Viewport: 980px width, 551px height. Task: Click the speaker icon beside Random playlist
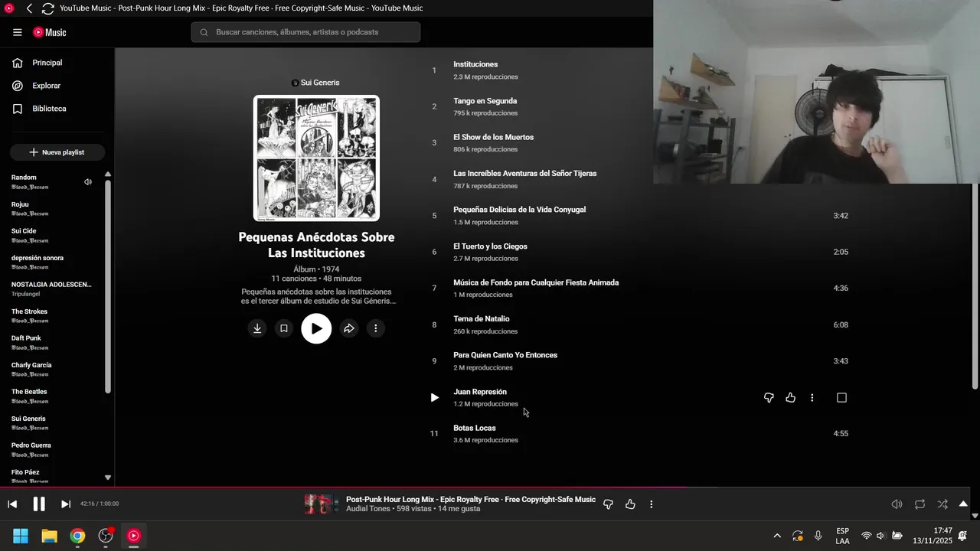click(88, 182)
